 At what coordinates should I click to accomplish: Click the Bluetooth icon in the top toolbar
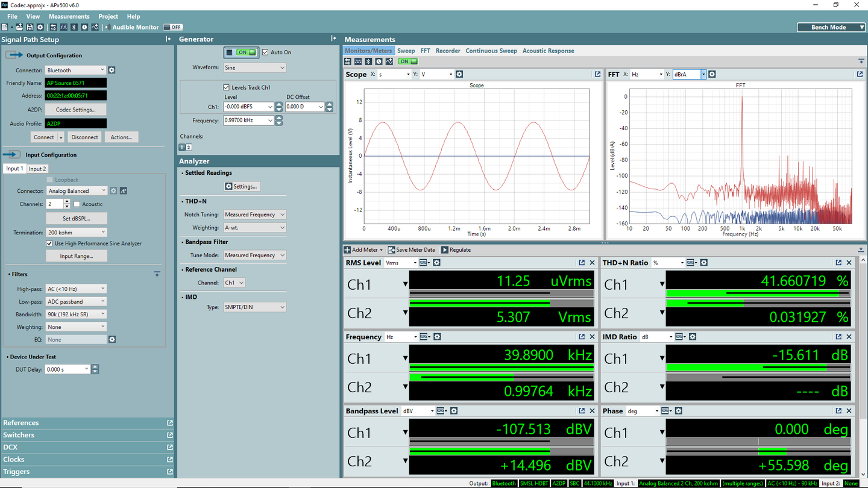coord(74,27)
